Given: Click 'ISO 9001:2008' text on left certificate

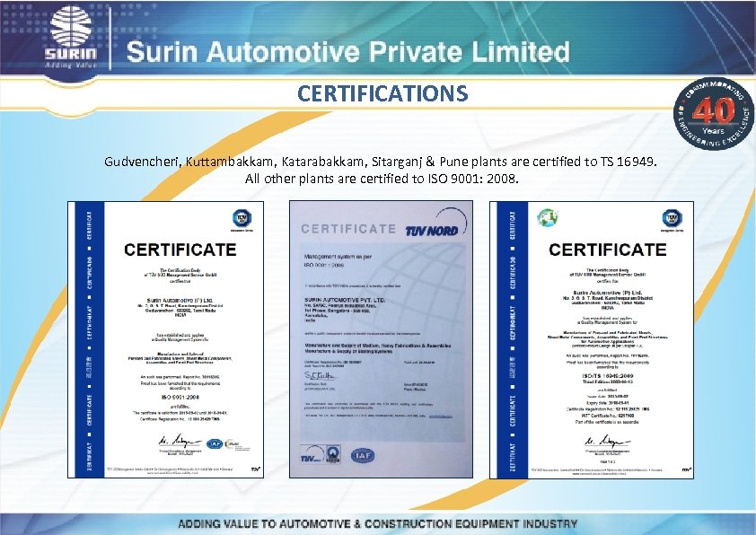Looking at the screenshot, I should 180,397.
